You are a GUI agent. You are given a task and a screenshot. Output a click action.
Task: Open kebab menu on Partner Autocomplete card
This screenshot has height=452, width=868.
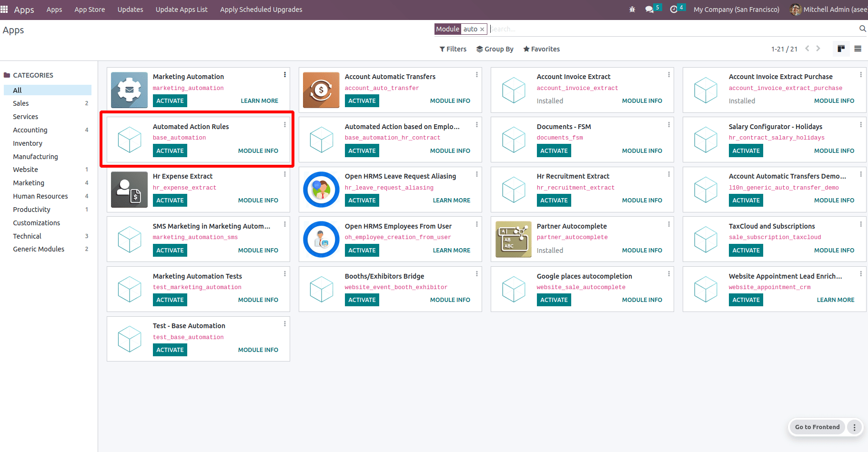669,224
